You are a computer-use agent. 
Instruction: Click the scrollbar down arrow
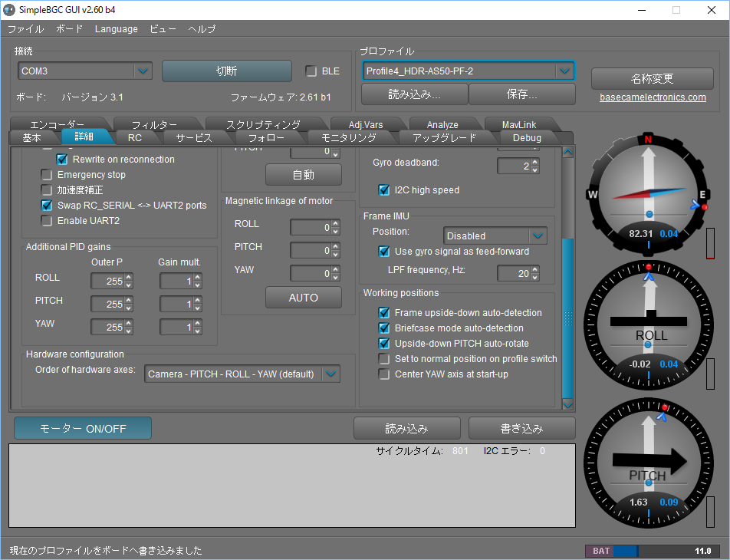(567, 404)
